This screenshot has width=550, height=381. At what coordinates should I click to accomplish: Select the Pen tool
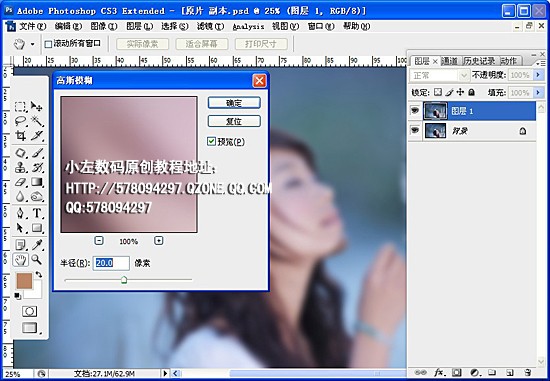pos(20,213)
